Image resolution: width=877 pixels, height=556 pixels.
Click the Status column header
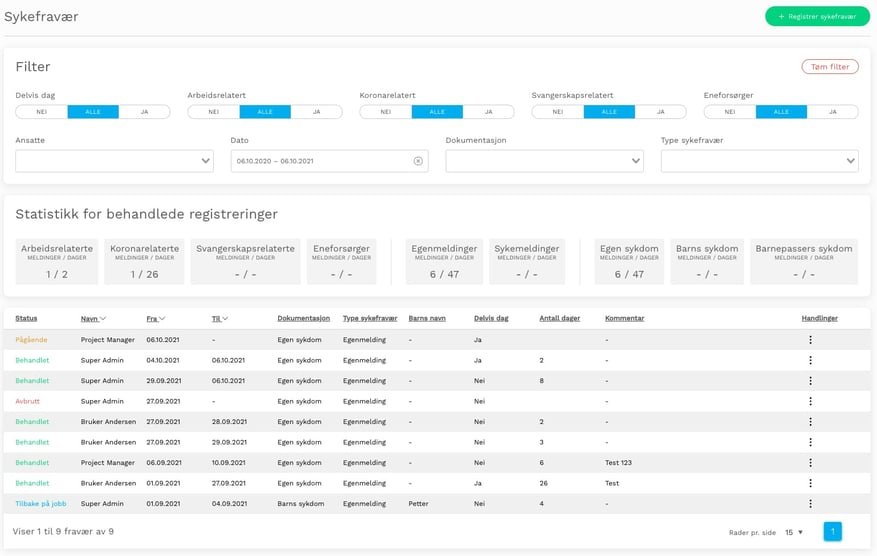tap(26, 318)
